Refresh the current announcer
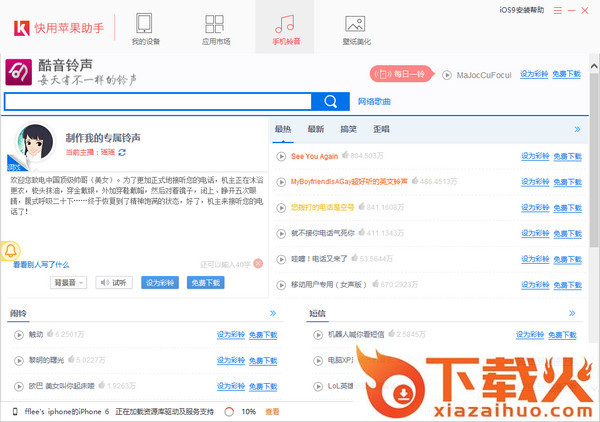 122,152
